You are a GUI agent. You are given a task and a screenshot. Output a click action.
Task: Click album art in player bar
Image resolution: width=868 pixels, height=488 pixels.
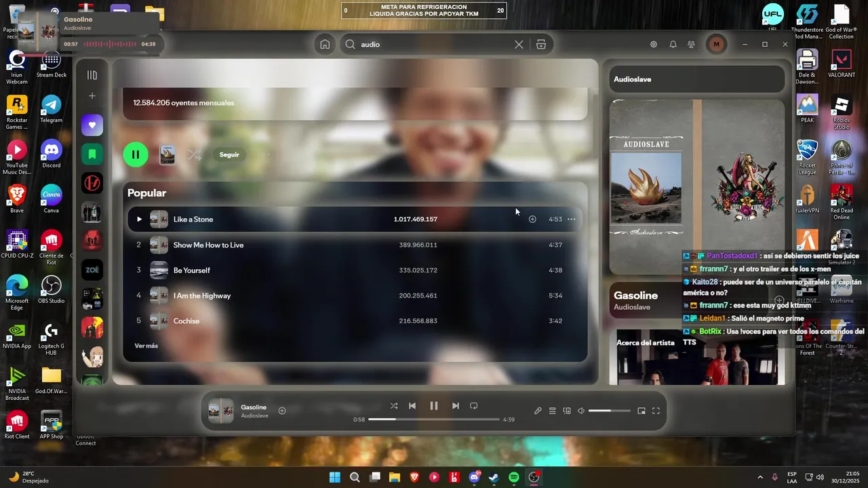pyautogui.click(x=220, y=411)
